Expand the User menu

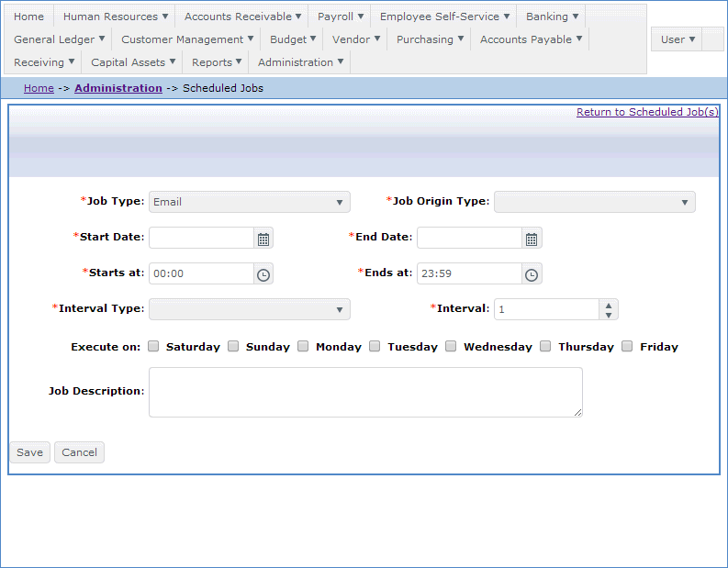pos(678,39)
